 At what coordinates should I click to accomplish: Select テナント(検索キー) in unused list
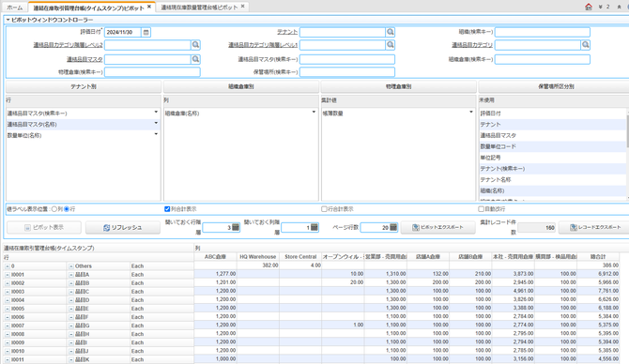click(x=552, y=168)
